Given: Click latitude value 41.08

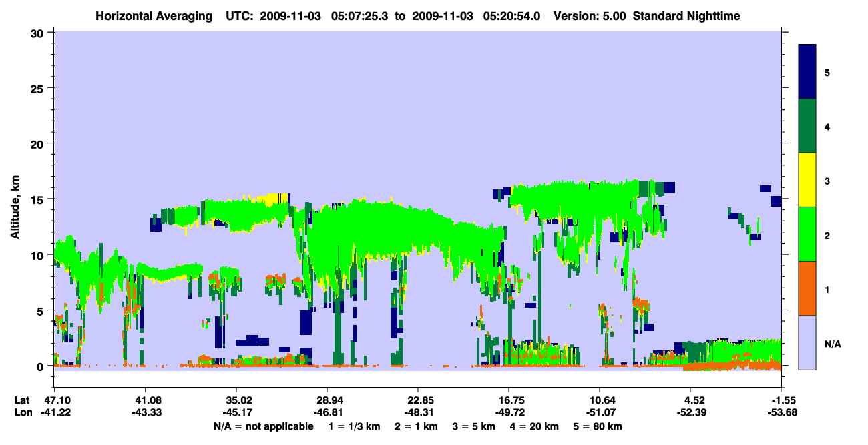Looking at the screenshot, I should [146, 400].
